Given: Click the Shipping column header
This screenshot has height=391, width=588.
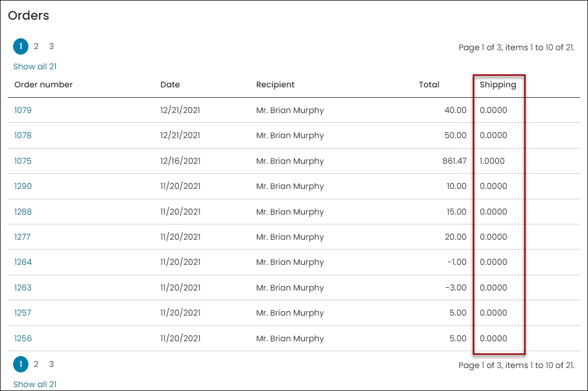Looking at the screenshot, I should (498, 85).
